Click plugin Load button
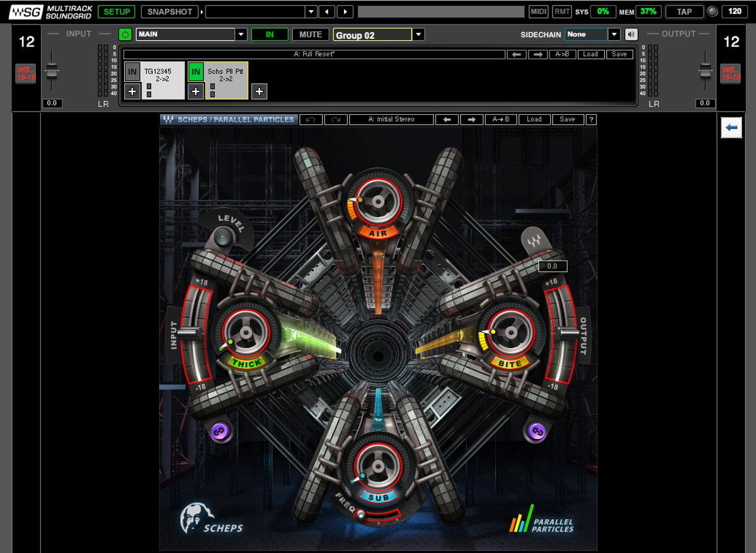 point(534,119)
